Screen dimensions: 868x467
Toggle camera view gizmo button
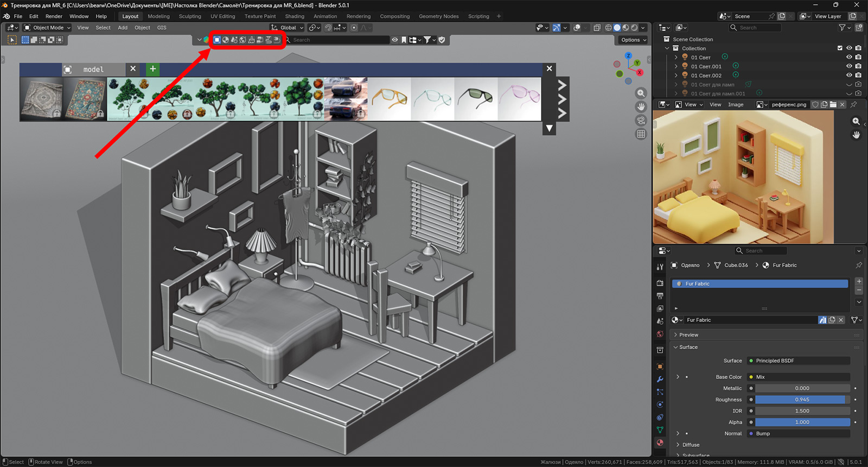pyautogui.click(x=641, y=121)
